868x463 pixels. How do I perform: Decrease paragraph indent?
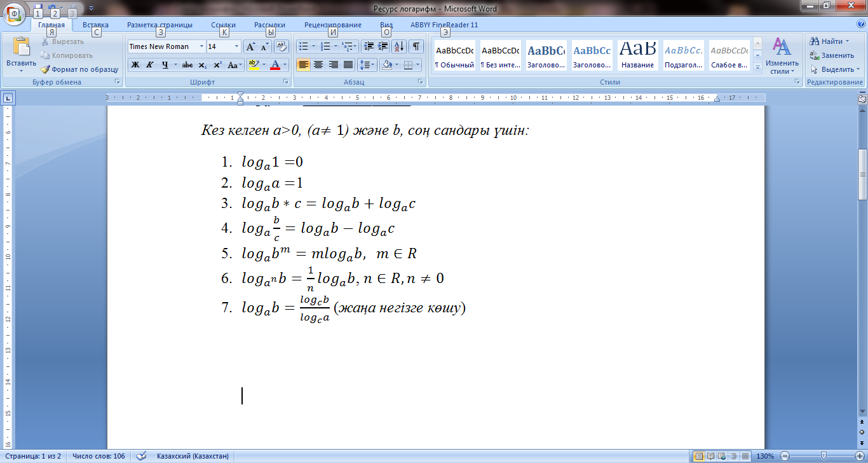click(x=369, y=46)
